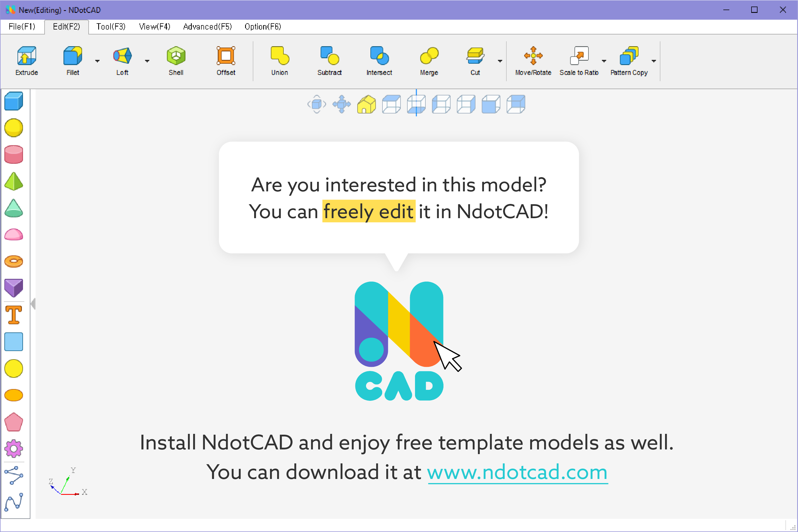Switch to front face view cube
This screenshot has width=798, height=532.
point(491,104)
